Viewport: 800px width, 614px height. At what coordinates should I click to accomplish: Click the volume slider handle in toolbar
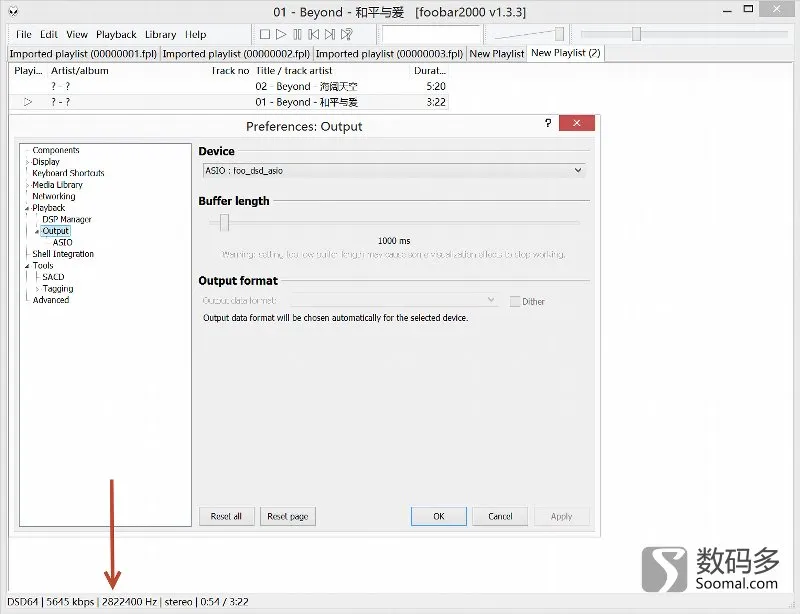click(x=559, y=34)
